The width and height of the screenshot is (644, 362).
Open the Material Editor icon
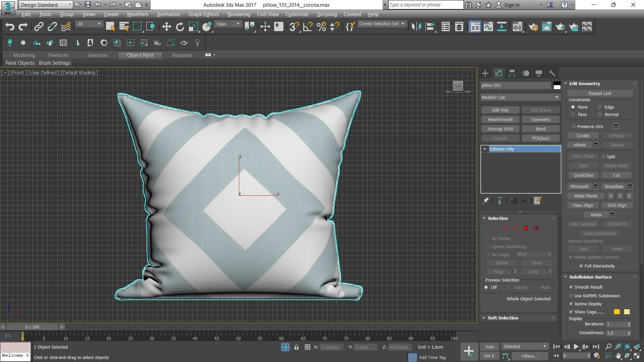518,27
